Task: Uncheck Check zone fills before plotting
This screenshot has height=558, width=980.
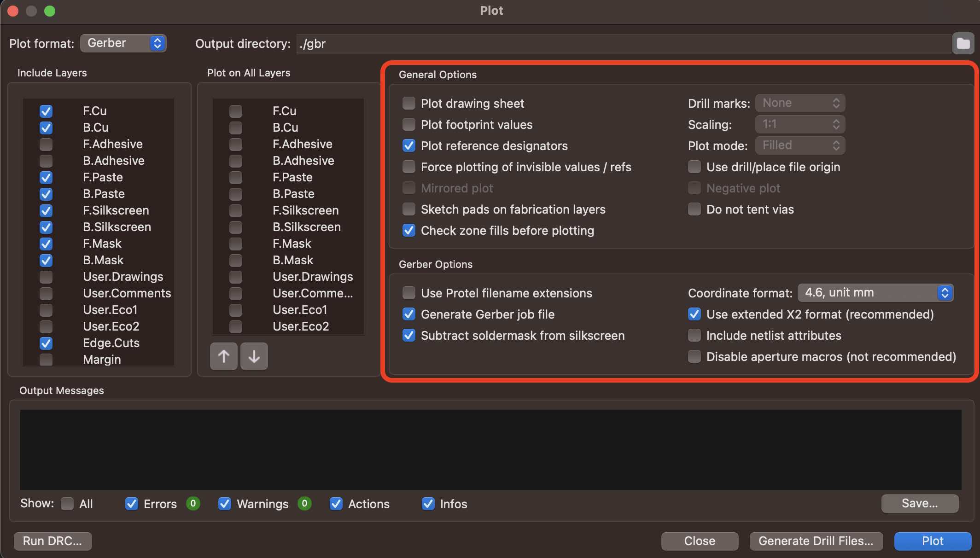Action: (x=409, y=230)
